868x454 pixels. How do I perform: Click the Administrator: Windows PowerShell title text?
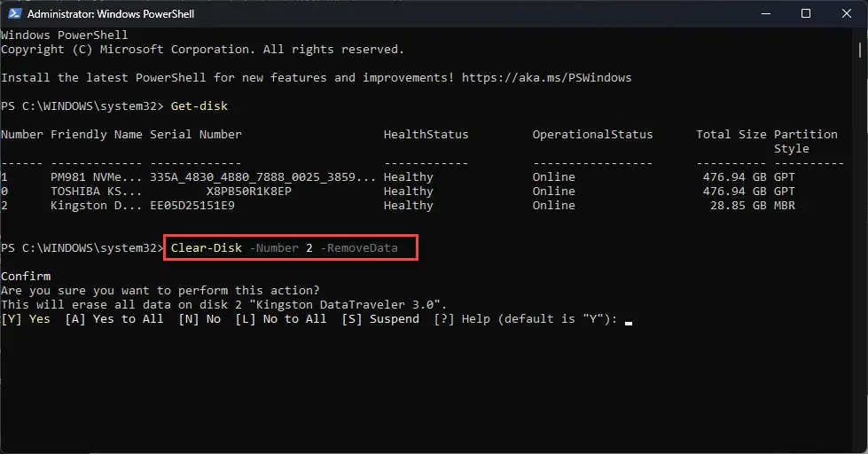(111, 14)
